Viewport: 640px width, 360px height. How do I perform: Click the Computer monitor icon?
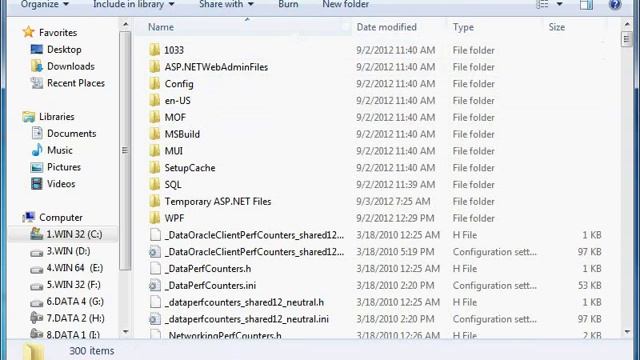coord(29,217)
